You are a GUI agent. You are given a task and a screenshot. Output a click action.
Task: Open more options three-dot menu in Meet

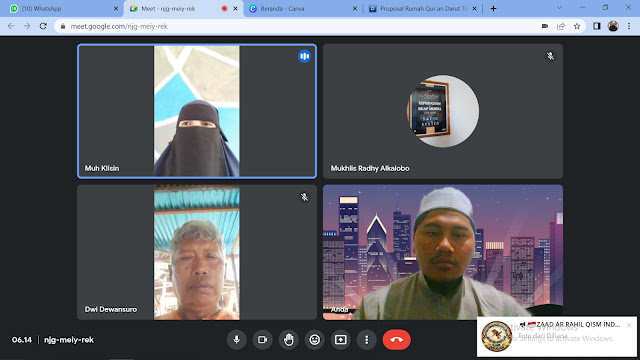pos(367,340)
